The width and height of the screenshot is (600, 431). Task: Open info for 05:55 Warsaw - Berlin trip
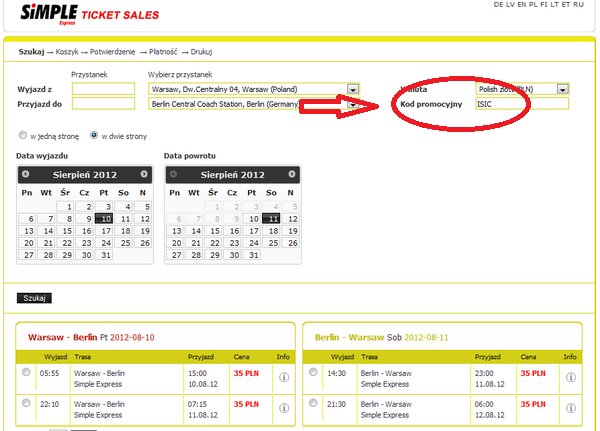coord(284,377)
